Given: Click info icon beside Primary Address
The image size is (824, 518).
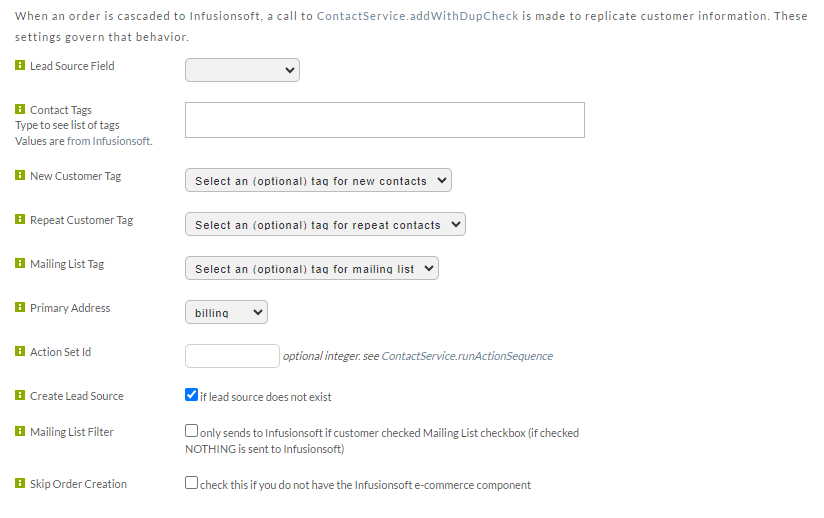Looking at the screenshot, I should pos(20,307).
